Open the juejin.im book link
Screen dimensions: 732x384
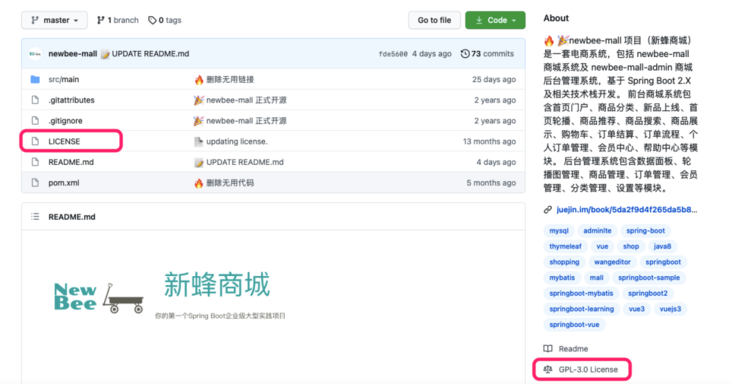[626, 209]
